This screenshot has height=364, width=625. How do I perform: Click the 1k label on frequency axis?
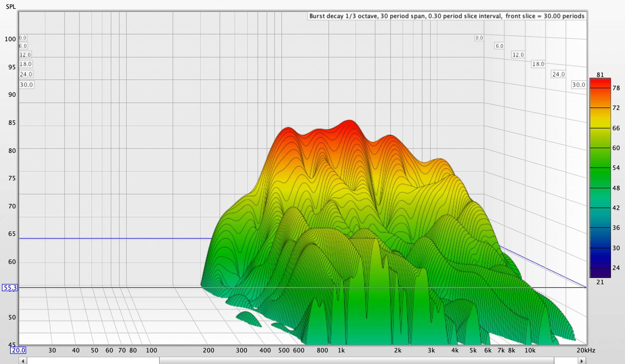(x=341, y=350)
